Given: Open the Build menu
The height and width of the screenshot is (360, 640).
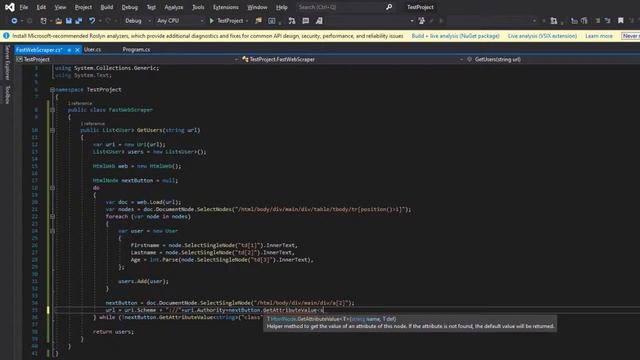Looking at the screenshot, I should point(107,7).
